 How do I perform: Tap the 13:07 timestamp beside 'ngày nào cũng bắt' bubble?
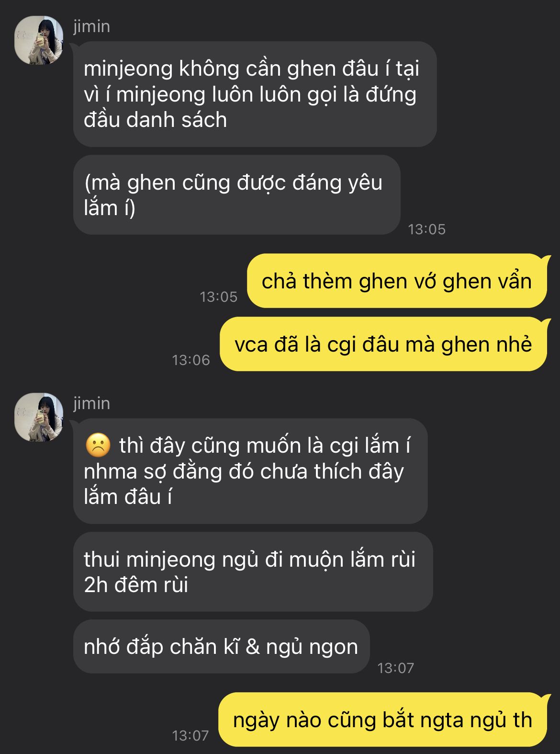coord(190,736)
